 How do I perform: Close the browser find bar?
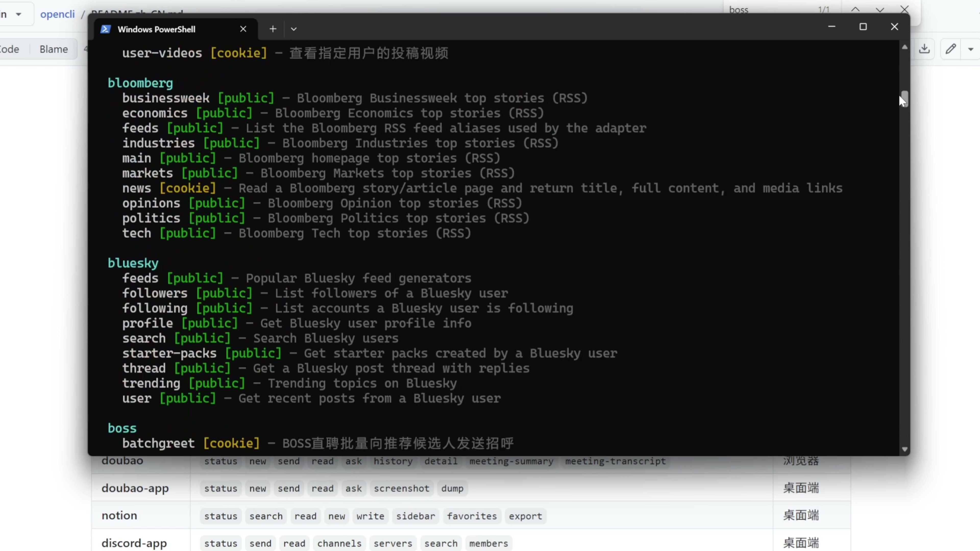coord(905,9)
